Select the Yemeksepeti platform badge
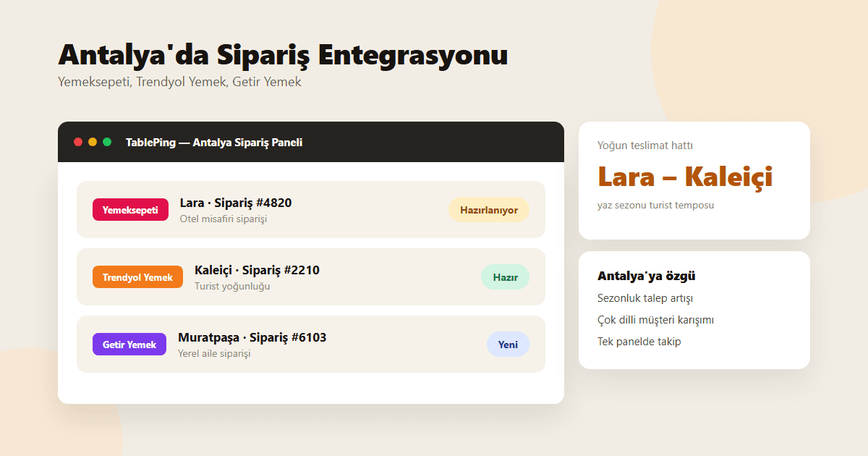Screen dimensions: 868x456 [130, 210]
